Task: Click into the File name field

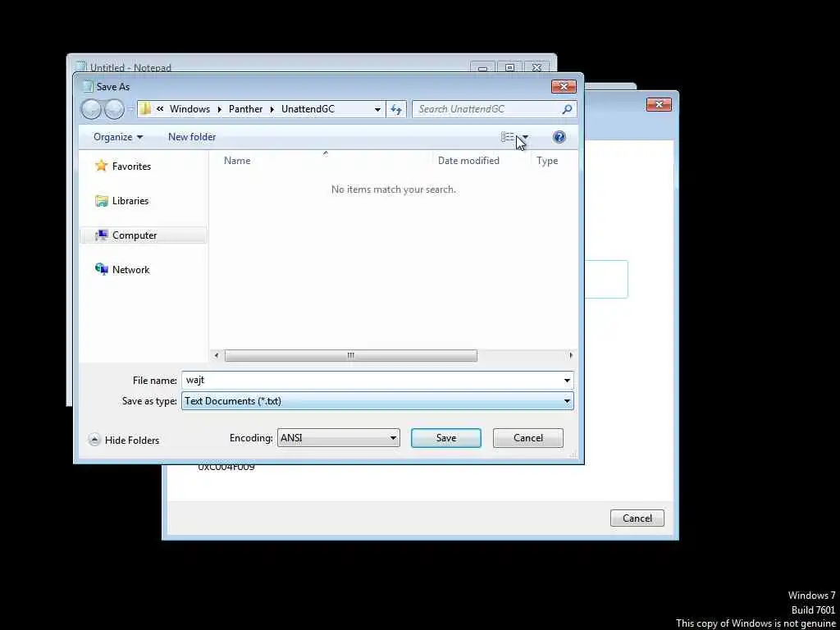Action: pyautogui.click(x=377, y=381)
